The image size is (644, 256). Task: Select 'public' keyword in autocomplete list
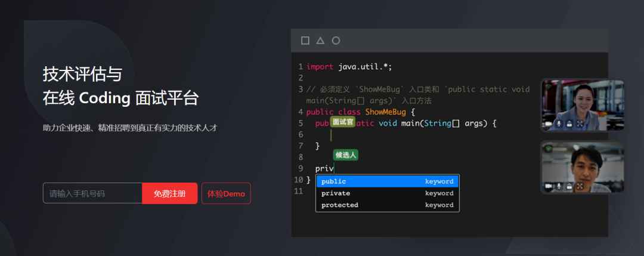(x=388, y=181)
